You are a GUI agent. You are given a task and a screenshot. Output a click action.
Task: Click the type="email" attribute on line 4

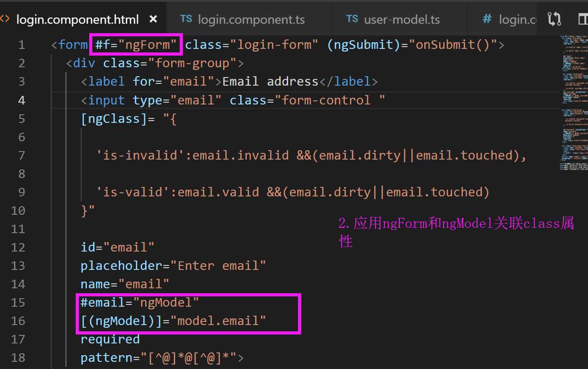click(177, 100)
